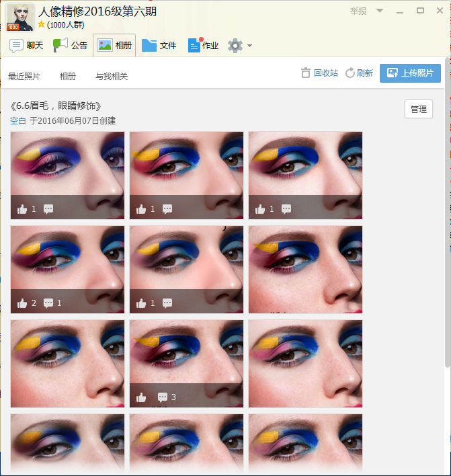Open first photo in third row

(x=67, y=364)
